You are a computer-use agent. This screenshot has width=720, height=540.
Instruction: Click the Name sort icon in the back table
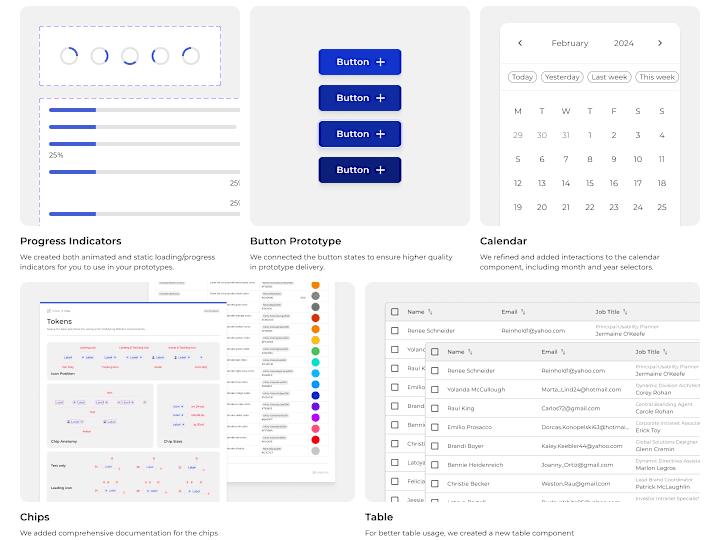[x=430, y=312]
